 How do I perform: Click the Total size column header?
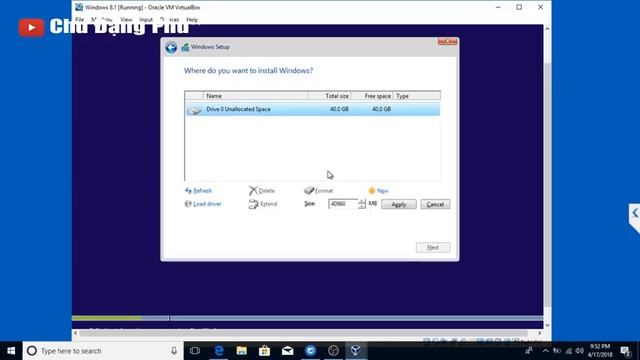coord(330,96)
